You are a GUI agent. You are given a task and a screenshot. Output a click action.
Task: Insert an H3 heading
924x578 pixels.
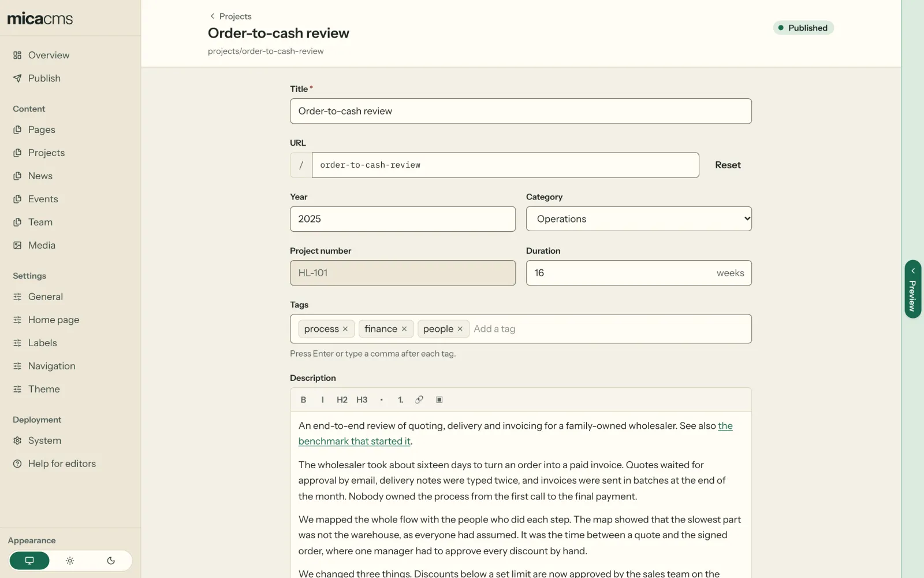(x=362, y=399)
